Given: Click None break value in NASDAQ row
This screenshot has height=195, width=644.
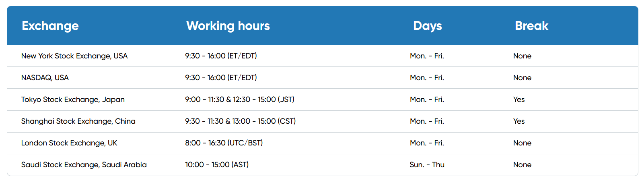Looking at the screenshot, I should tap(522, 78).
